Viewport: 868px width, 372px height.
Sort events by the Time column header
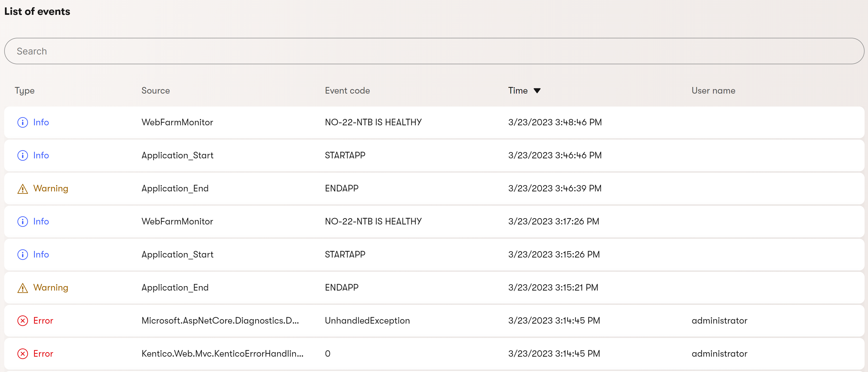click(x=518, y=90)
